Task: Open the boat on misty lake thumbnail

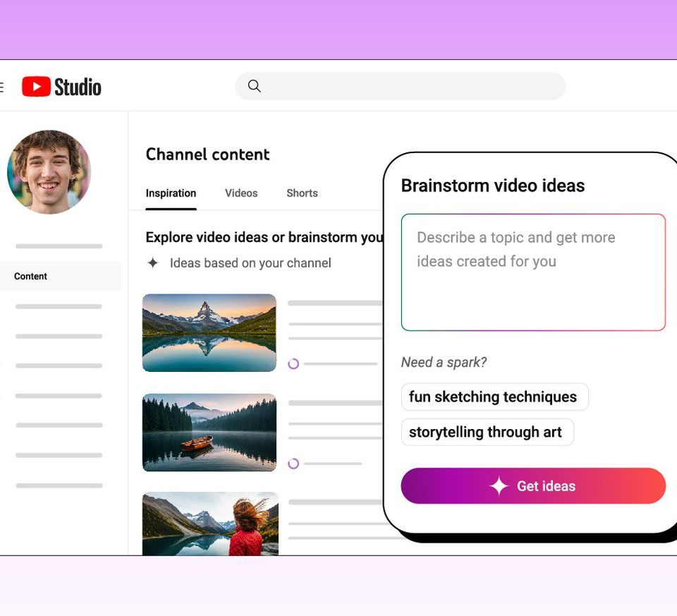Action: click(x=209, y=433)
